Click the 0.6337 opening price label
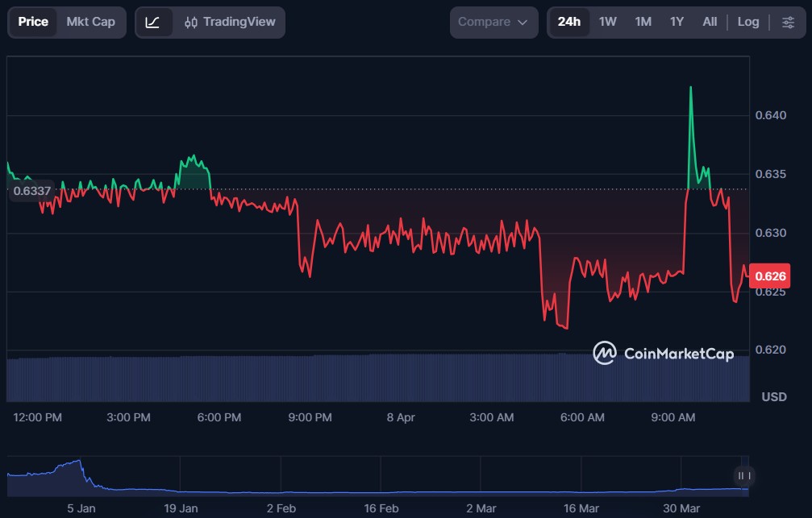 click(32, 191)
